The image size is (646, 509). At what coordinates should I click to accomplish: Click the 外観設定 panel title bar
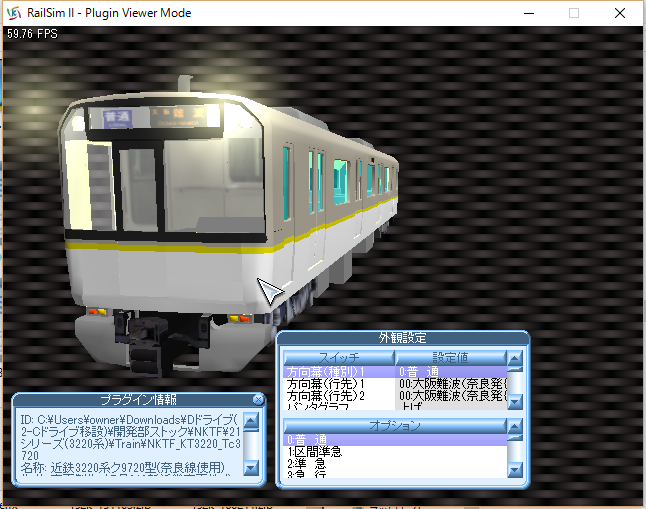pyautogui.click(x=403, y=338)
